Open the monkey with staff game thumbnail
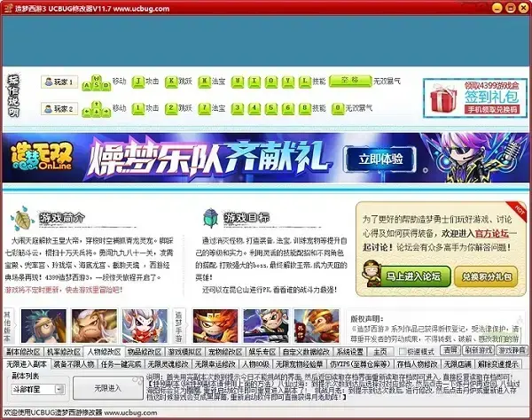 pyautogui.click(x=317, y=326)
